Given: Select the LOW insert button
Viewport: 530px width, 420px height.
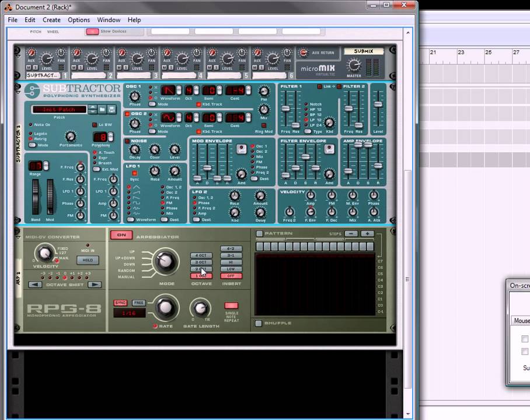Looking at the screenshot, I should 231,269.
